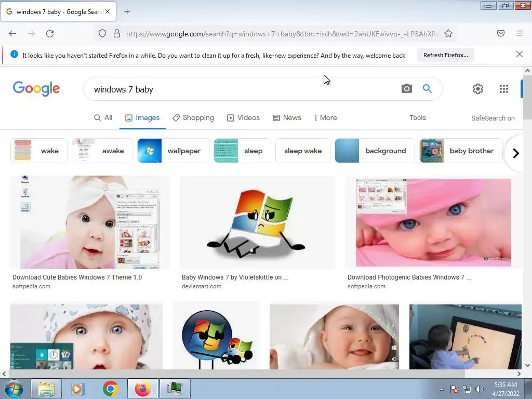Open the green monitor taskbar application
The width and height of the screenshot is (532, 399).
pyautogui.click(x=175, y=389)
